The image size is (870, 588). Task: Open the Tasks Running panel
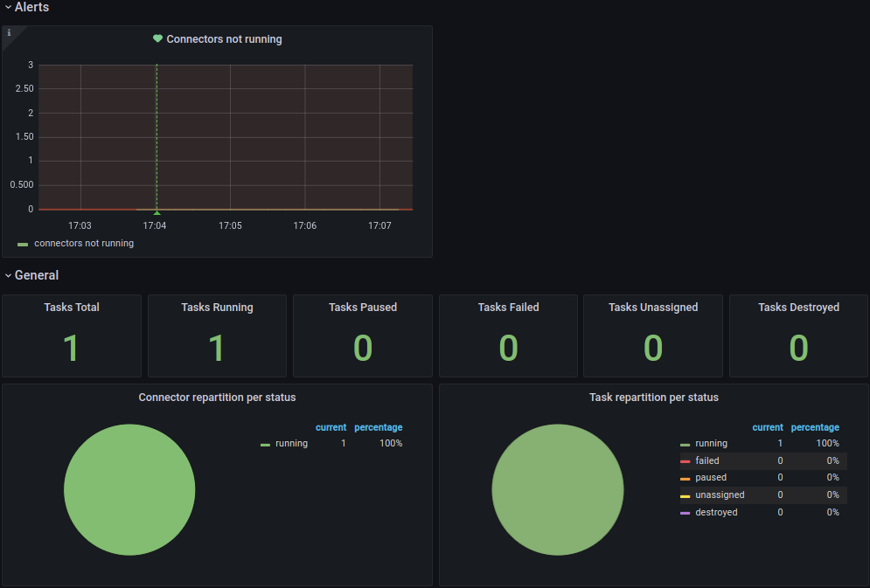(x=216, y=336)
